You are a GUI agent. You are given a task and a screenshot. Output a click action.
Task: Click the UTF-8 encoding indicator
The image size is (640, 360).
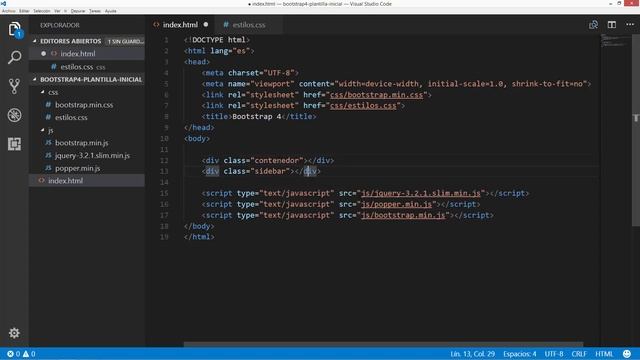pyautogui.click(x=554, y=354)
